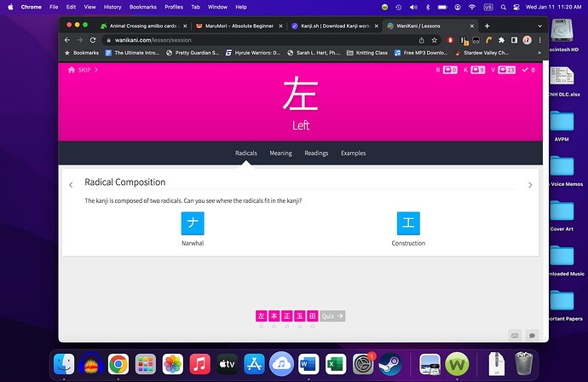Toggle Chrome side panel icon
This screenshot has width=588, height=382.
pyautogui.click(x=514, y=40)
